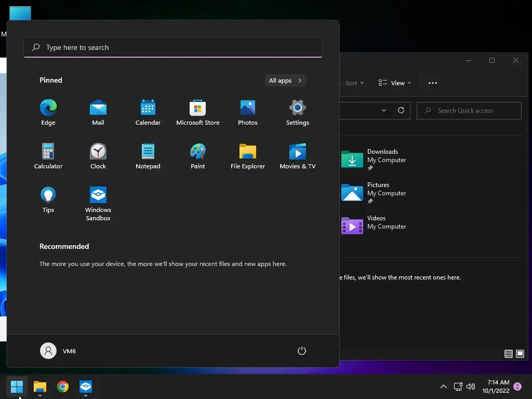Open File Explorer from the taskbar
This screenshot has width=532, height=399.
coord(39,387)
